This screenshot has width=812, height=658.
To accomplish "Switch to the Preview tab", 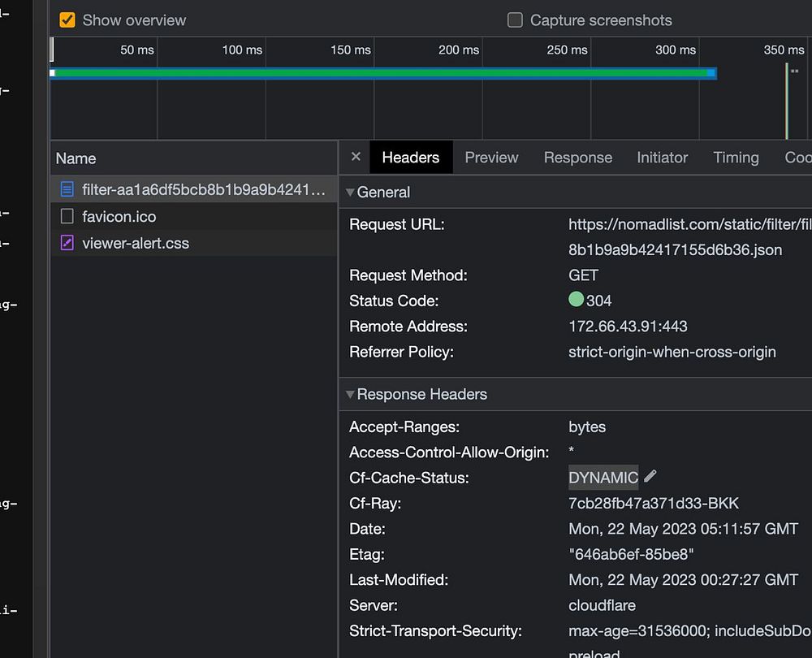I will (491, 158).
